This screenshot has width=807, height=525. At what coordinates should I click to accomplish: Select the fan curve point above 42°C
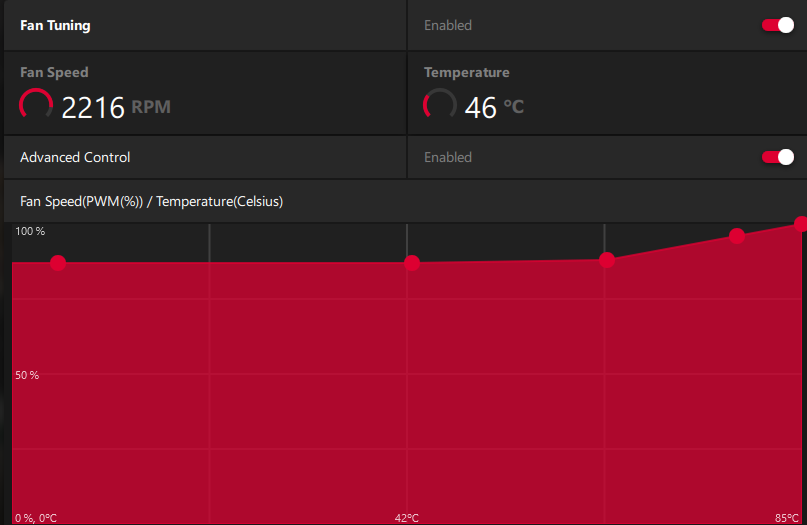click(412, 263)
